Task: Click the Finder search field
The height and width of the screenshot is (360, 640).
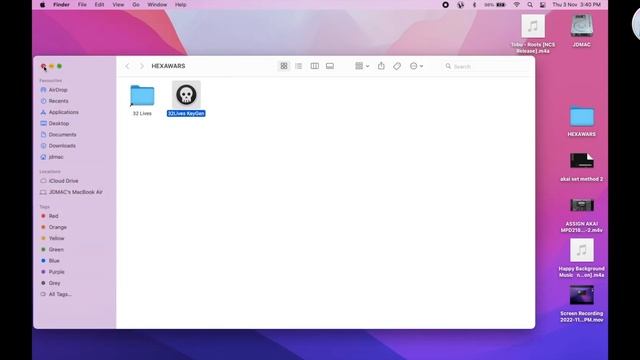Action: [486, 66]
